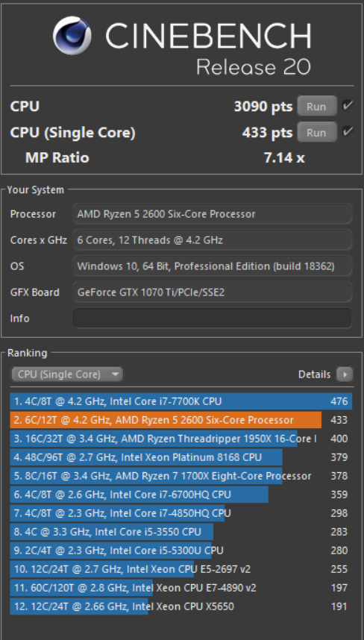The image size is (364, 640).
Task: Toggle the CPU Single Core checkbox
Action: pyautogui.click(x=348, y=132)
